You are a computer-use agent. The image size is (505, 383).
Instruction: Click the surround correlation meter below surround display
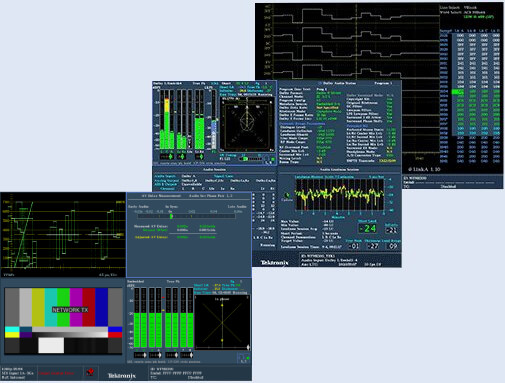pyautogui.click(x=252, y=159)
